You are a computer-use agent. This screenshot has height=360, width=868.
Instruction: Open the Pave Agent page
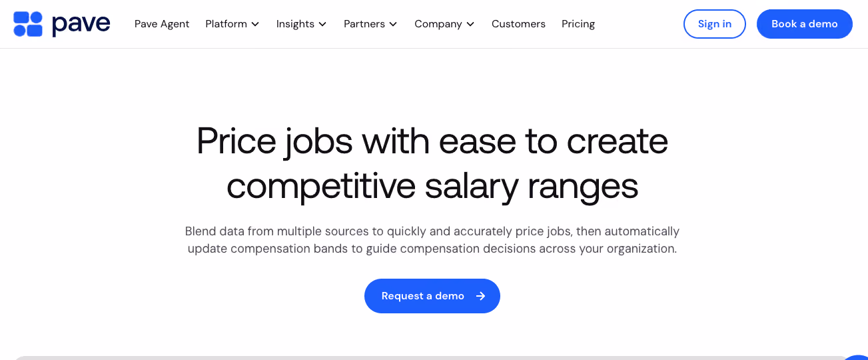162,24
